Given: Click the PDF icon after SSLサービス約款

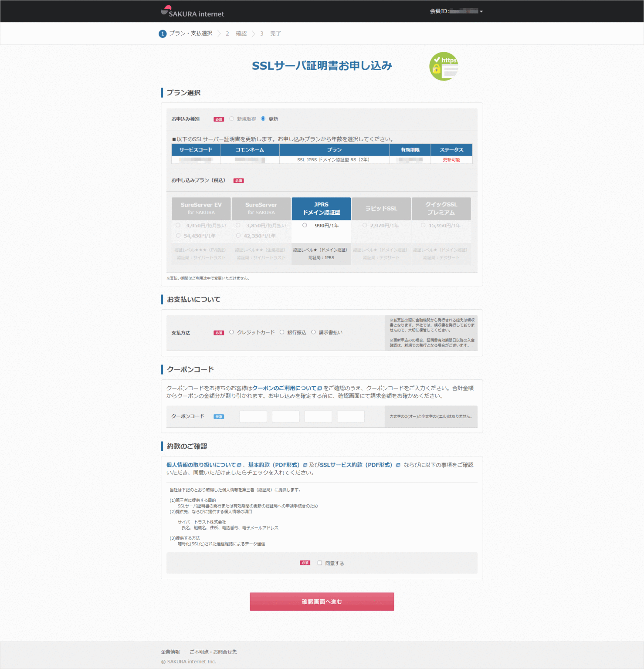Looking at the screenshot, I should tap(398, 465).
